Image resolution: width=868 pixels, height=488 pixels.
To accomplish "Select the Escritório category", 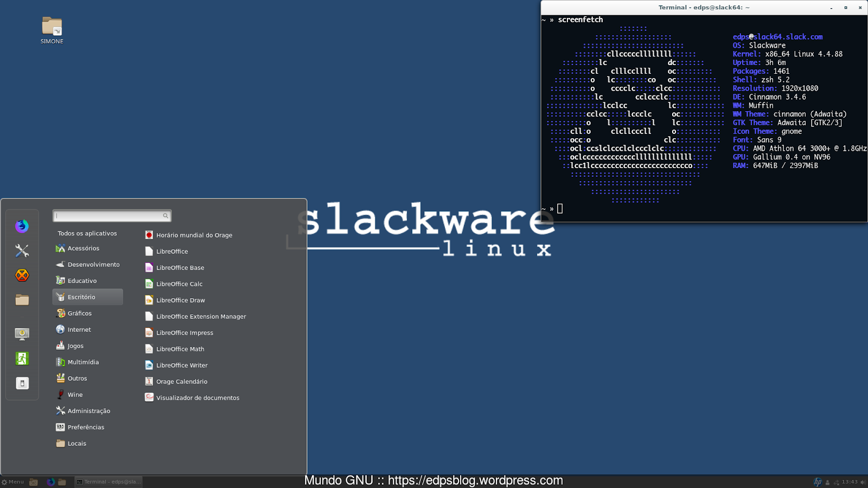I will (x=87, y=297).
